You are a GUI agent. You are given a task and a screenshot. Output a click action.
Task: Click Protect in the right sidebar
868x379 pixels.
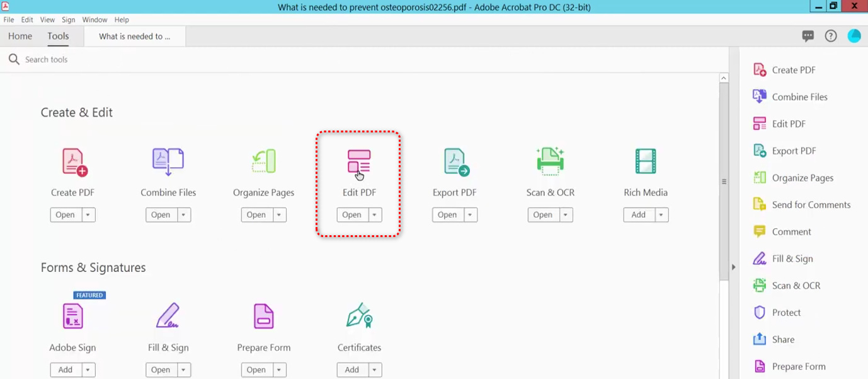click(786, 313)
